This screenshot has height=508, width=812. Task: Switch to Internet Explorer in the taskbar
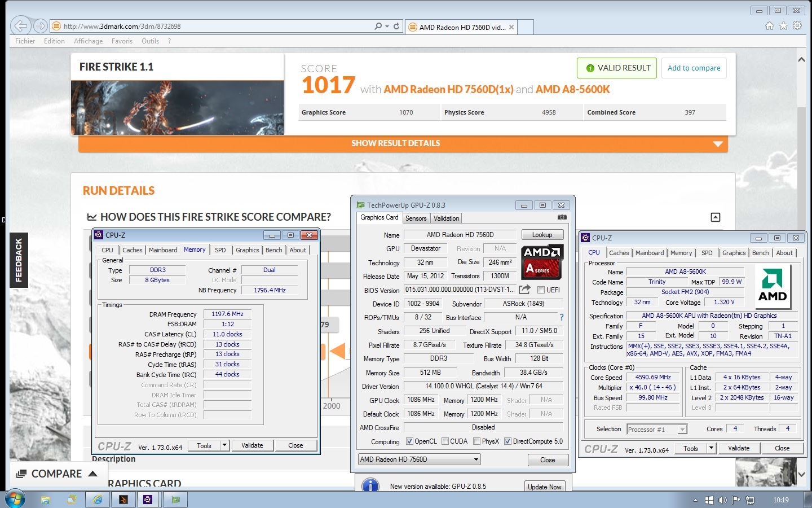(x=98, y=500)
